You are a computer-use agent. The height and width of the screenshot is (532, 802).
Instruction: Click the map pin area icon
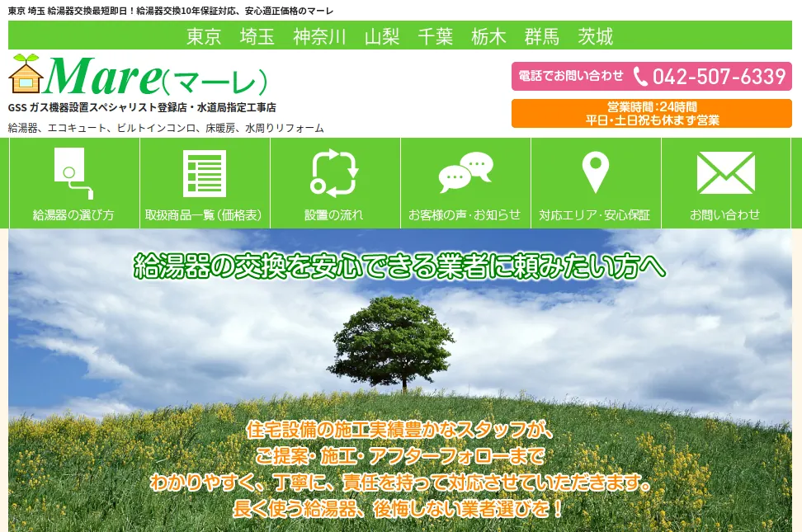pos(596,172)
